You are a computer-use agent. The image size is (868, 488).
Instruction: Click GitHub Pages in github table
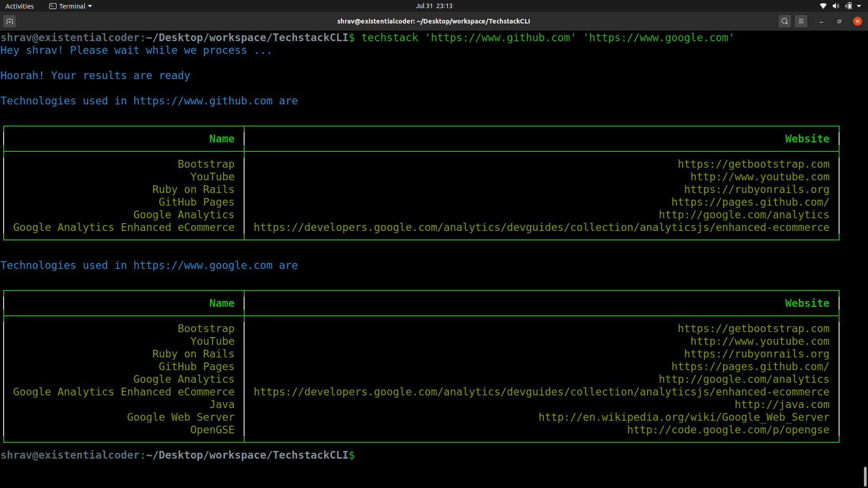197,202
